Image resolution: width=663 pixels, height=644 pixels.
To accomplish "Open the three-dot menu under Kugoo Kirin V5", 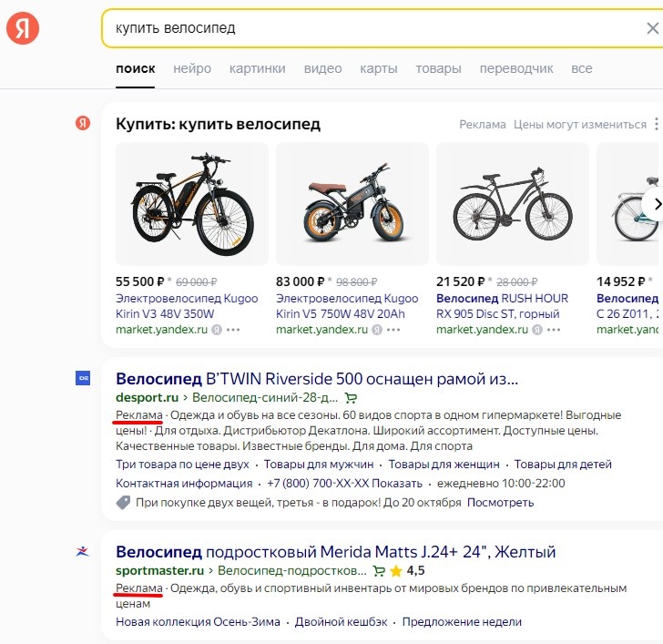I will [x=394, y=330].
